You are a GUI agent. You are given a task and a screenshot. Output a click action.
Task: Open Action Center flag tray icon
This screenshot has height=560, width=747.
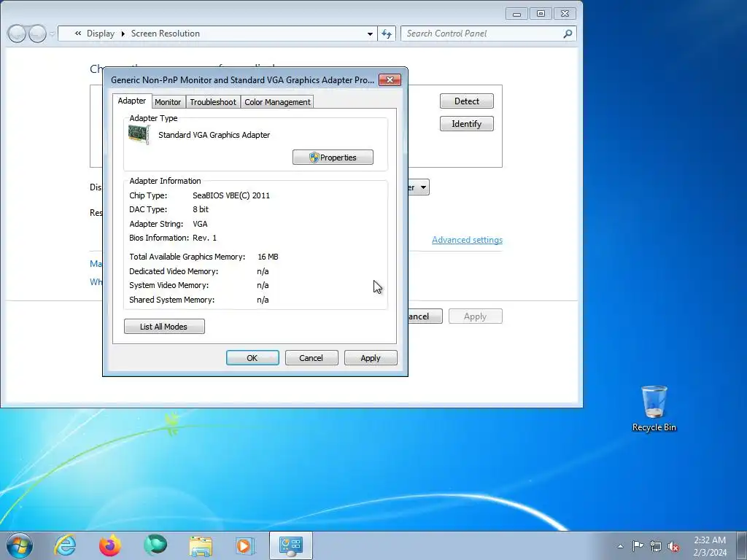click(x=638, y=546)
